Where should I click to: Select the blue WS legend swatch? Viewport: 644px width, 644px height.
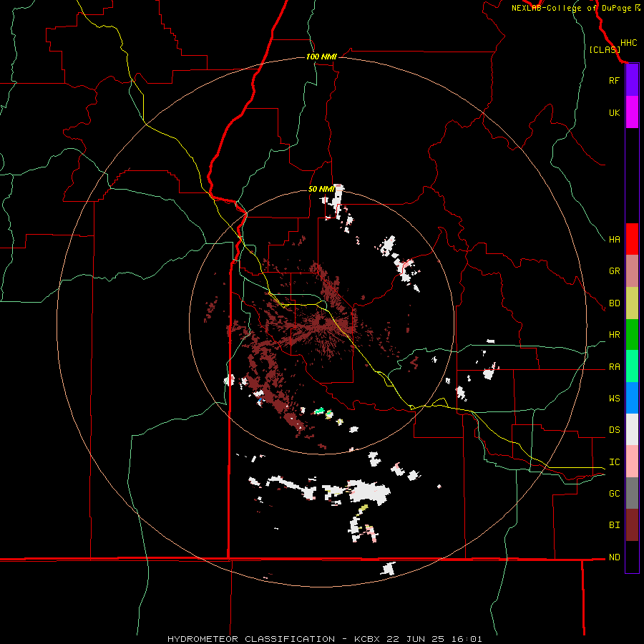[x=632, y=398]
